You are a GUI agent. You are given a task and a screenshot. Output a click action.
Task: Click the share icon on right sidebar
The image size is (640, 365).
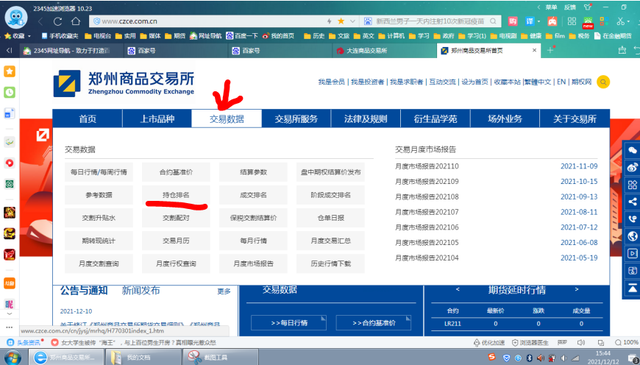pos(632,202)
